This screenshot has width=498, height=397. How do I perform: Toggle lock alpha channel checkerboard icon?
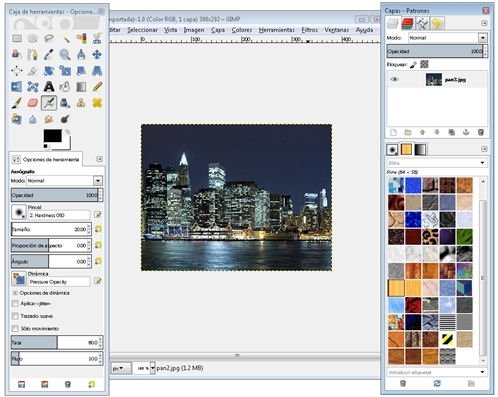[424, 64]
